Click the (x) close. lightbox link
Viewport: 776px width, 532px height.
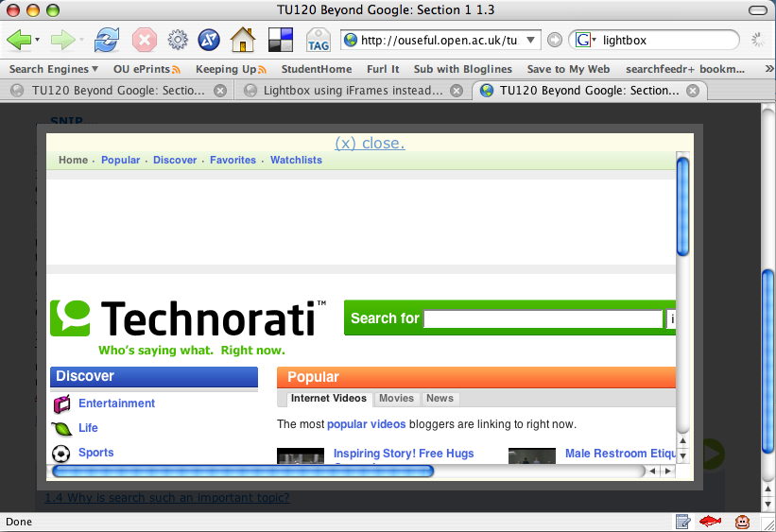(x=370, y=143)
